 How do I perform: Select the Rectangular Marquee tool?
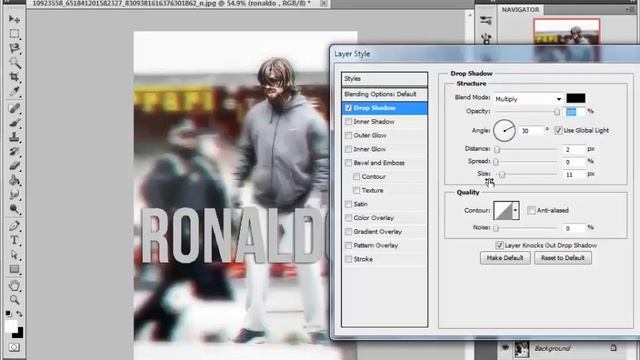pyautogui.click(x=14, y=34)
